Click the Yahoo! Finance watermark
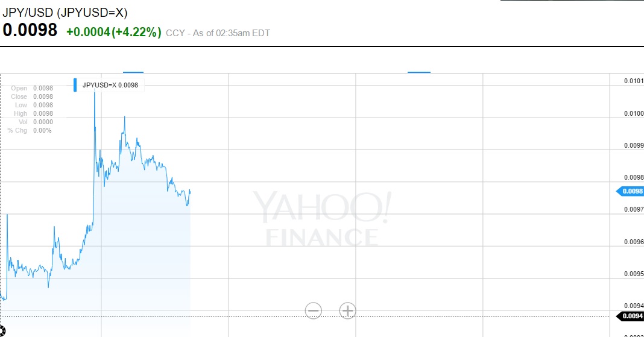The image size is (644, 337). pos(322,218)
